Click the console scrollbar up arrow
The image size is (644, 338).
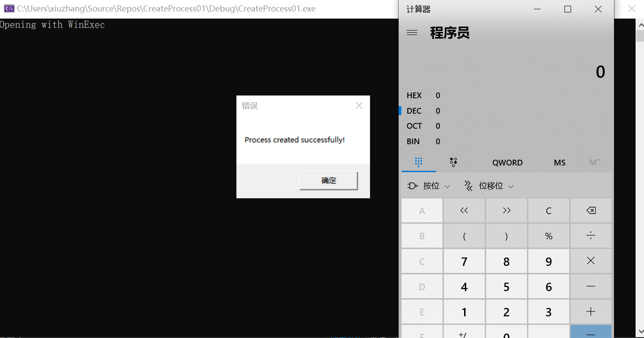641,25
